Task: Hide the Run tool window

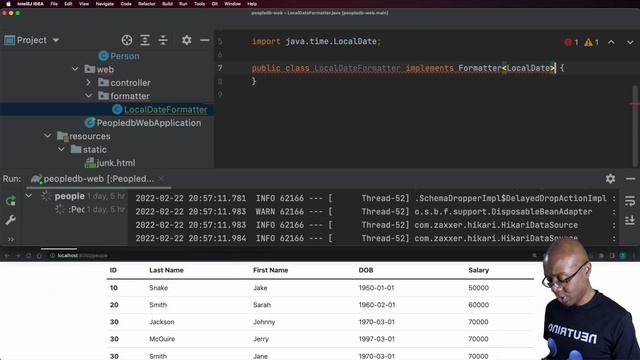Action: pos(630,179)
